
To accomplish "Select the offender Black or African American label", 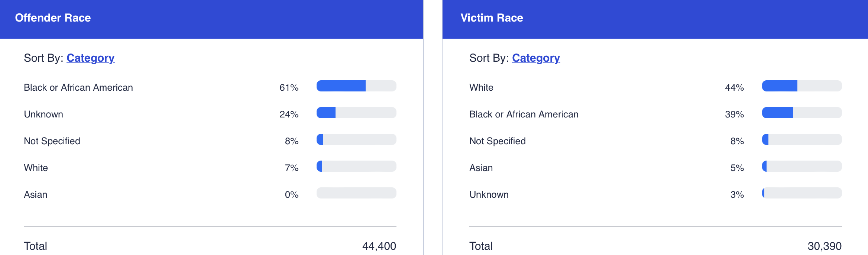I will (x=78, y=87).
